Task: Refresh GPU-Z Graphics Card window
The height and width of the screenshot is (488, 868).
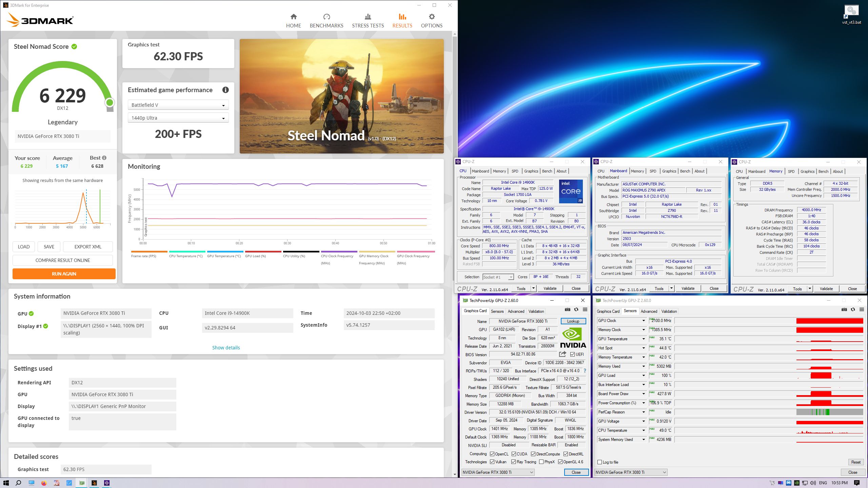Action: [x=576, y=309]
